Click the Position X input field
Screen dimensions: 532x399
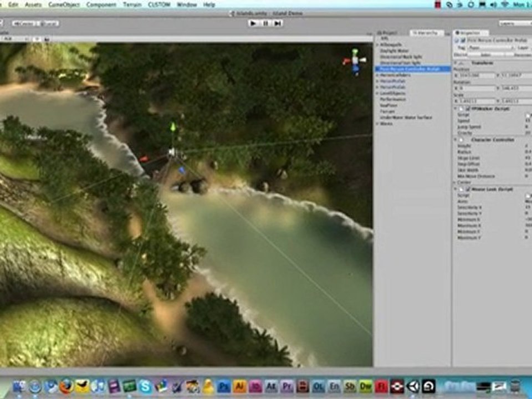477,75
